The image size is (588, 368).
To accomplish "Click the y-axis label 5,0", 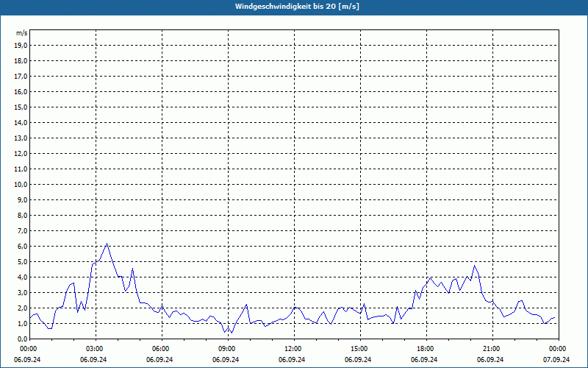I will (x=23, y=262).
